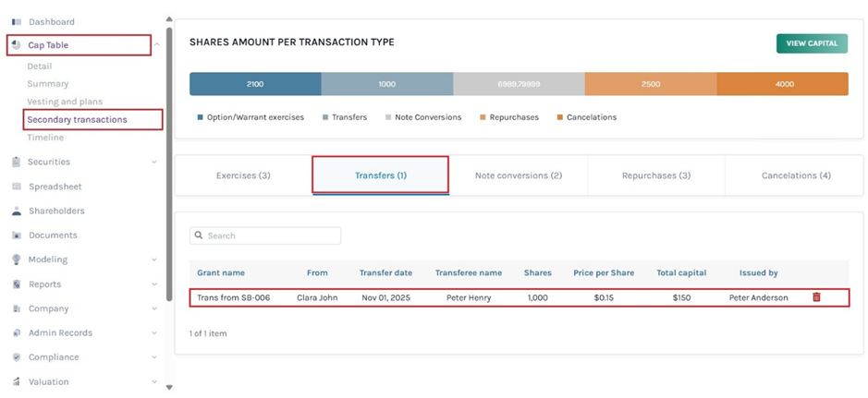Expand the Securities sidebar section
Screen dimensions: 868x398
(x=154, y=163)
